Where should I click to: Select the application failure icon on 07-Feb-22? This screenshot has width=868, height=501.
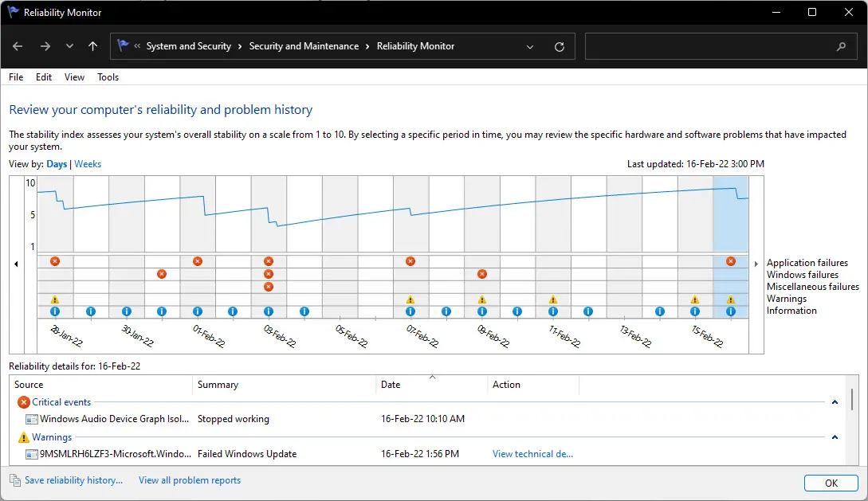pyautogui.click(x=410, y=261)
